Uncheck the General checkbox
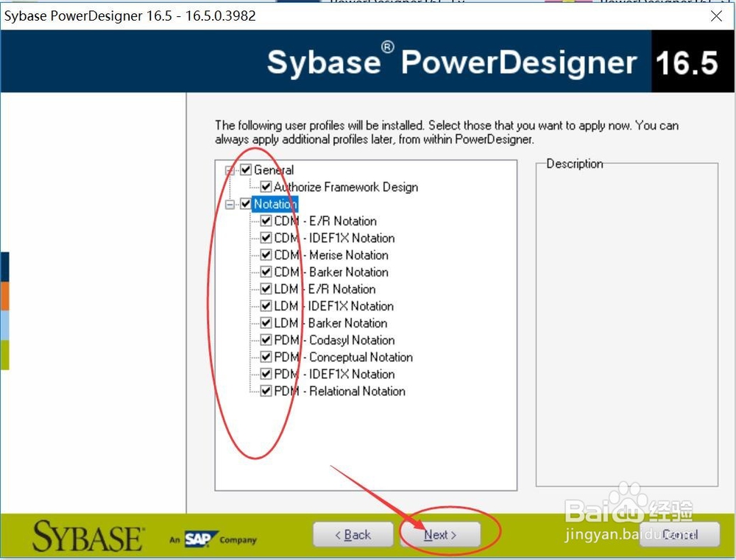Viewport: 736px width, 560px height. (246, 169)
